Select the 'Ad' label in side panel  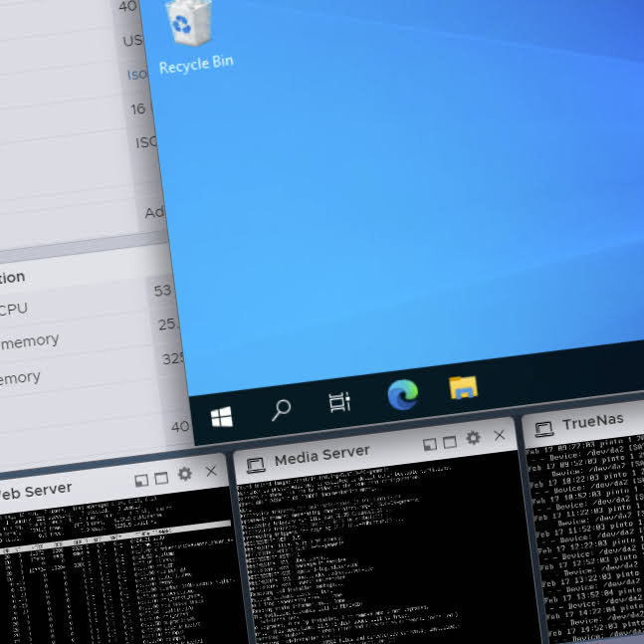(x=154, y=212)
